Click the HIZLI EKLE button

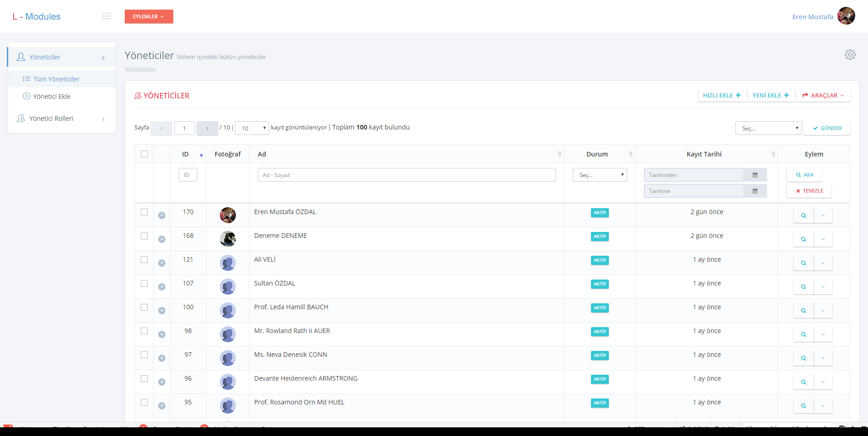pyautogui.click(x=722, y=96)
